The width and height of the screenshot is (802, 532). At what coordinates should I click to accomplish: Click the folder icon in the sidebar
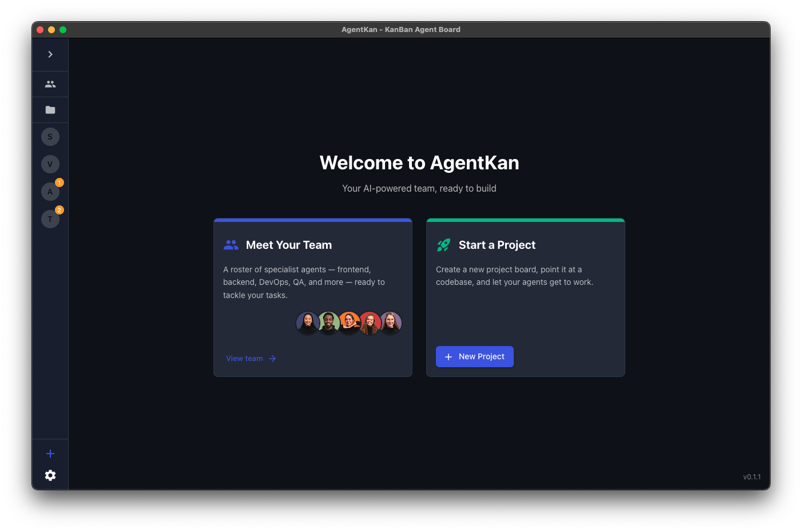50,109
